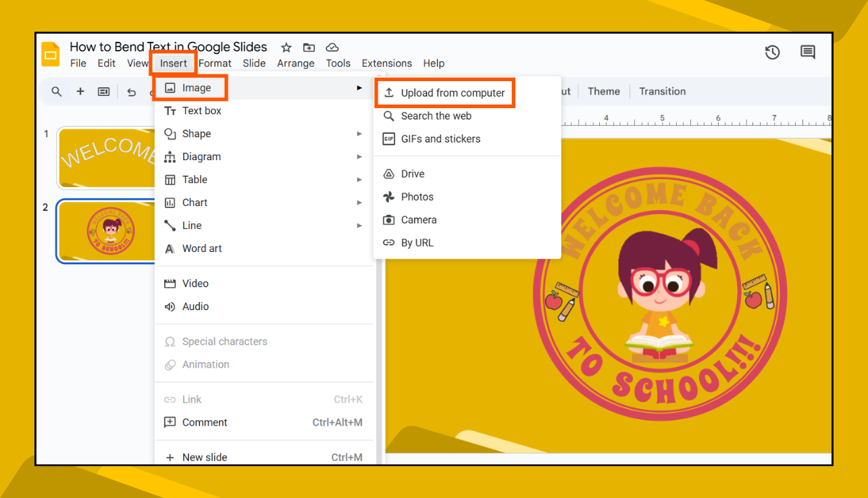Open Transition settings

[x=662, y=91]
